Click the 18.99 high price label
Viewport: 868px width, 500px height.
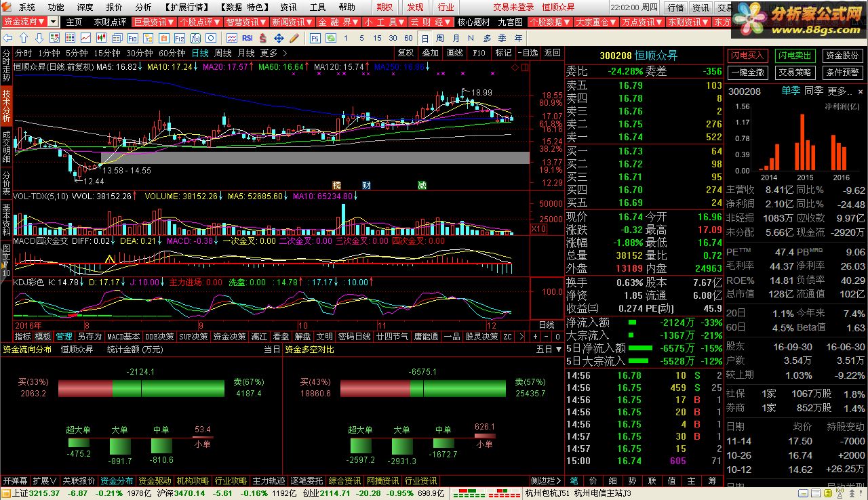point(482,93)
